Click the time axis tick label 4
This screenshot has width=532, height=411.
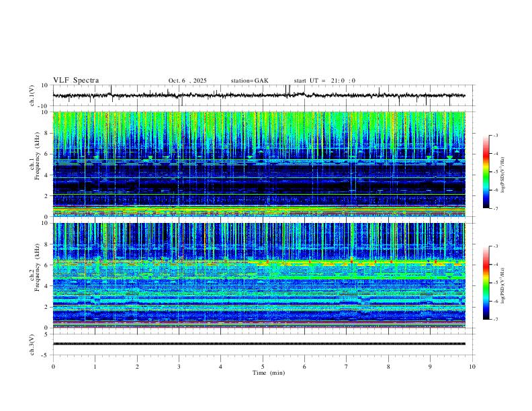(x=220, y=367)
